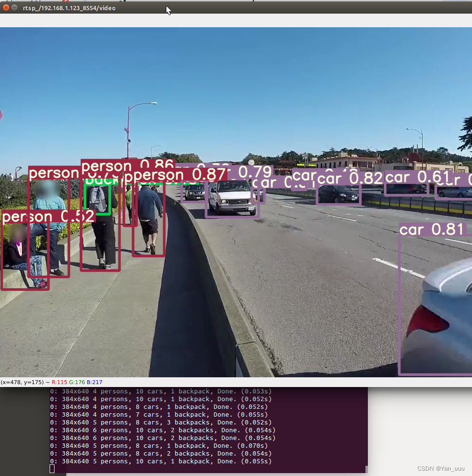Click the terminal line ending '(0.053s)'
472x476 pixels.
[x=161, y=391]
